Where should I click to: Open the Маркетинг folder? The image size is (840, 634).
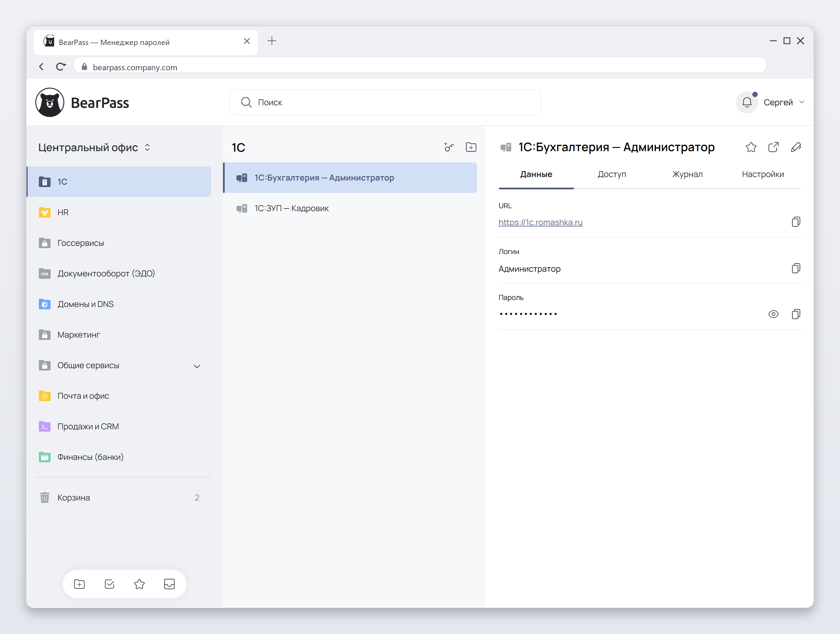point(119,335)
